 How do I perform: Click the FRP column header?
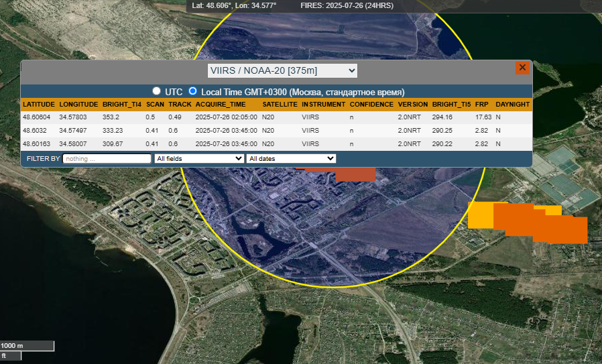pos(481,105)
